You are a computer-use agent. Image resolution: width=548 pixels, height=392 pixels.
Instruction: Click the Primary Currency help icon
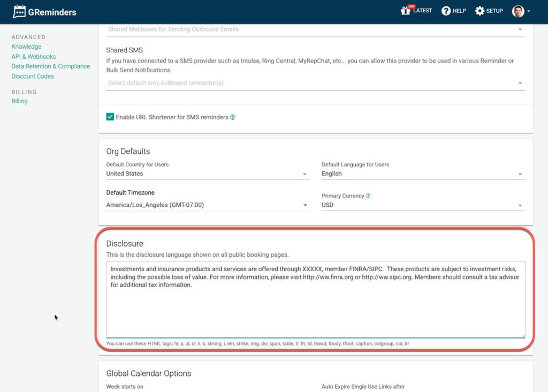point(368,196)
